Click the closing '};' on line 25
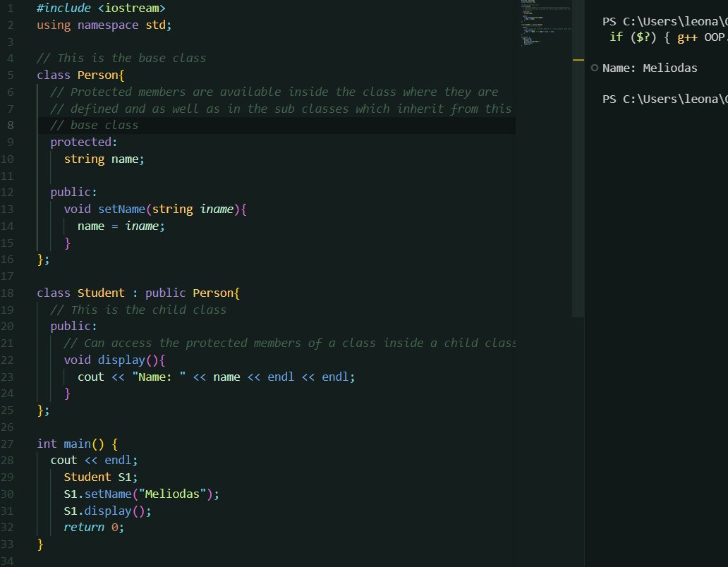Image resolution: width=728 pixels, height=567 pixels. pos(43,410)
